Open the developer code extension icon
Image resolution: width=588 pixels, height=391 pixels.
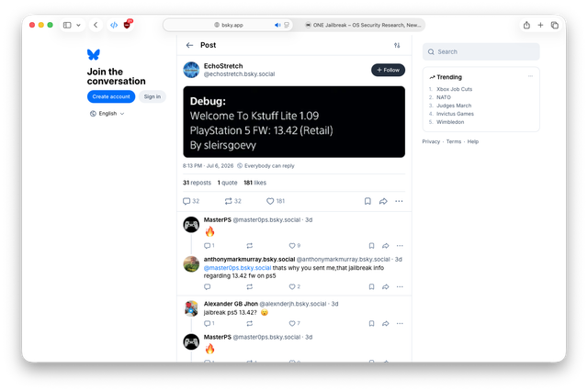[x=114, y=25]
